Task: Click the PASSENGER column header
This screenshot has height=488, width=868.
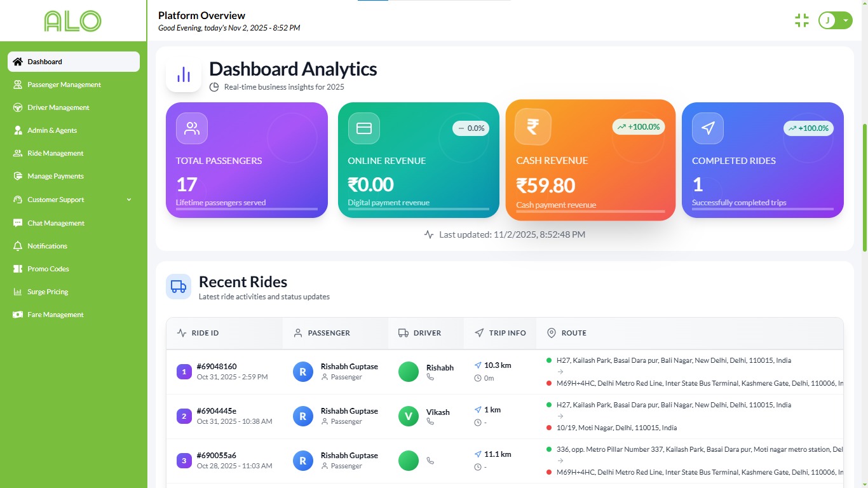Action: point(336,333)
